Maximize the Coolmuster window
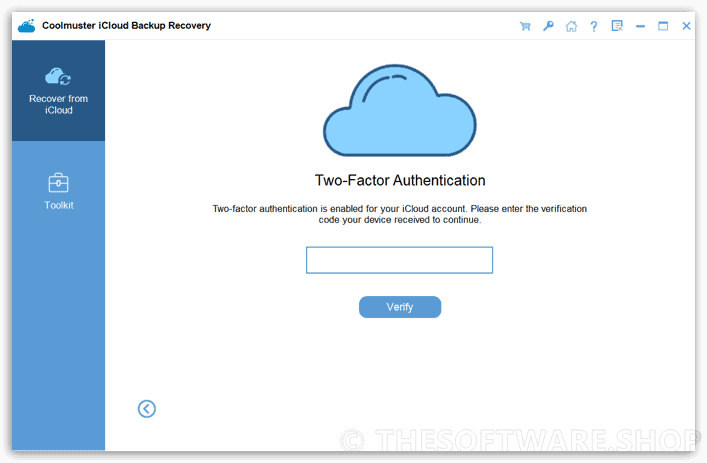The height and width of the screenshot is (463, 707). (x=663, y=26)
